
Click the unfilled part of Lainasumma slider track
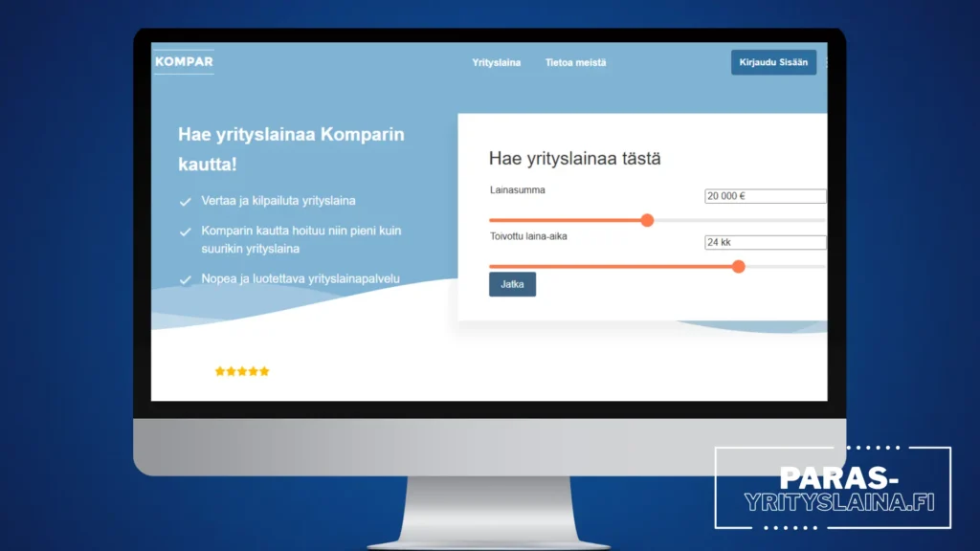(737, 220)
